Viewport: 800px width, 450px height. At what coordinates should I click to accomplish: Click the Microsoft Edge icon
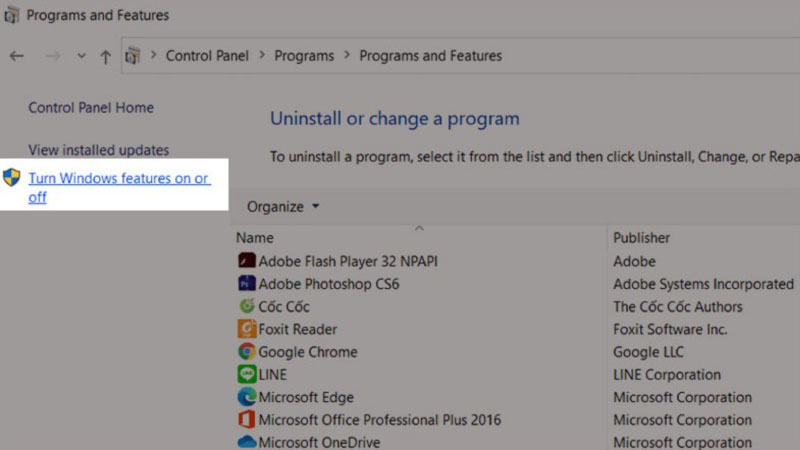click(x=246, y=397)
